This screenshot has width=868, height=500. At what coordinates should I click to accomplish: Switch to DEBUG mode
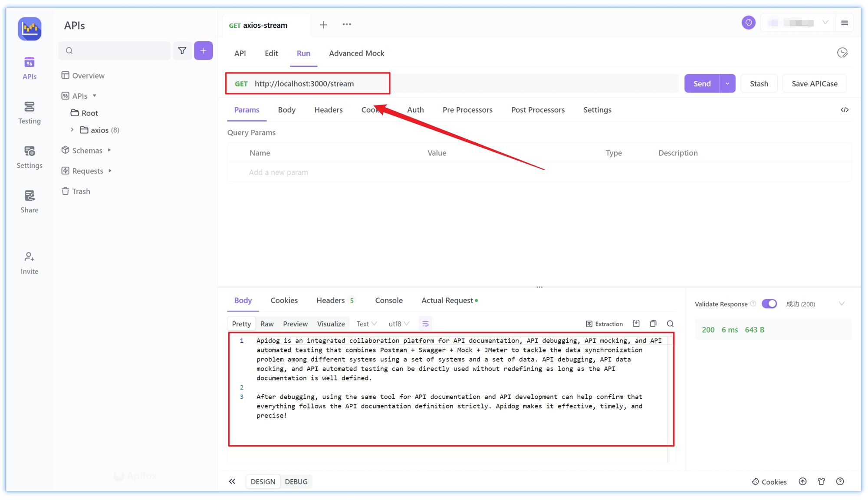click(x=296, y=482)
